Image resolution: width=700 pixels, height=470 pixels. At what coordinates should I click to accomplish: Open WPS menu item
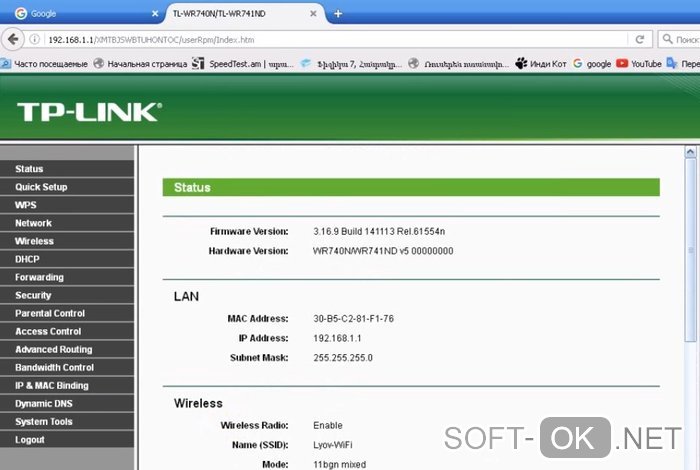[67, 205]
